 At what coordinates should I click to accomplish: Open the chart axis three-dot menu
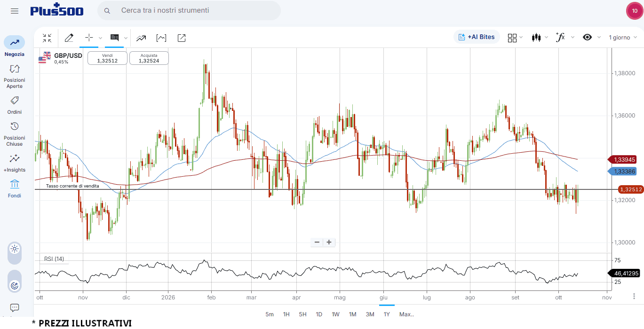pyautogui.click(x=634, y=297)
